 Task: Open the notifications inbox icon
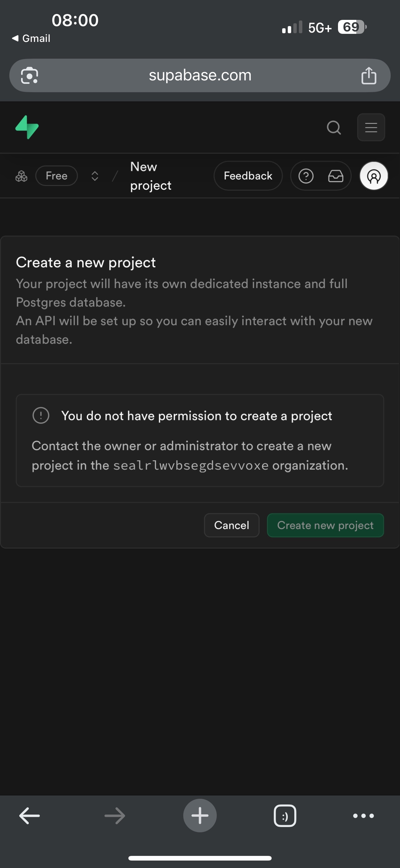pyautogui.click(x=336, y=176)
